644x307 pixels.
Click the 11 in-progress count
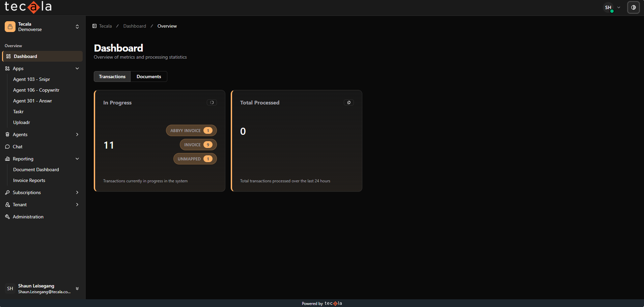(109, 145)
